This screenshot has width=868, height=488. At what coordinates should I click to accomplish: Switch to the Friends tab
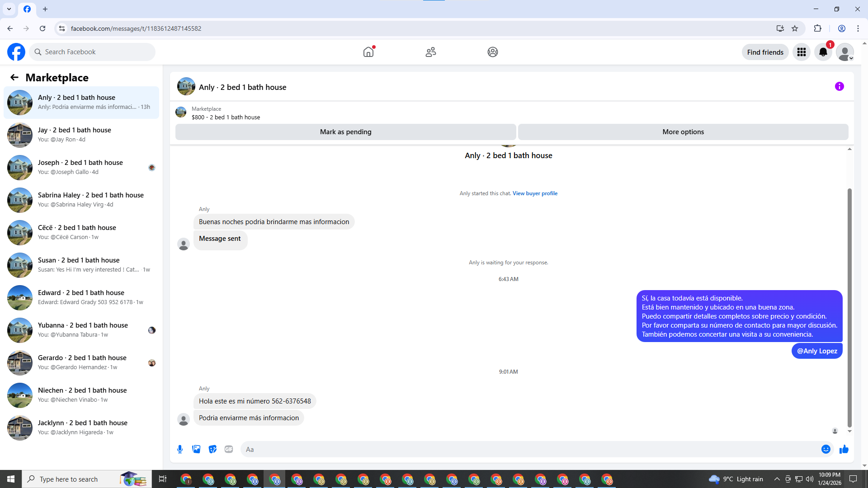[x=430, y=52]
